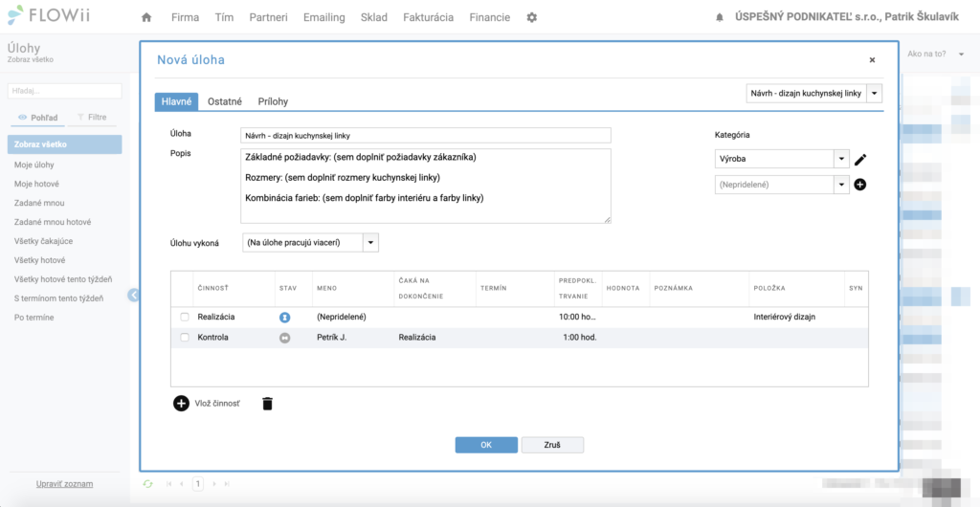Screen dimensions: 980x507
Task: Go to the last page of the pager
Action: [x=227, y=484]
